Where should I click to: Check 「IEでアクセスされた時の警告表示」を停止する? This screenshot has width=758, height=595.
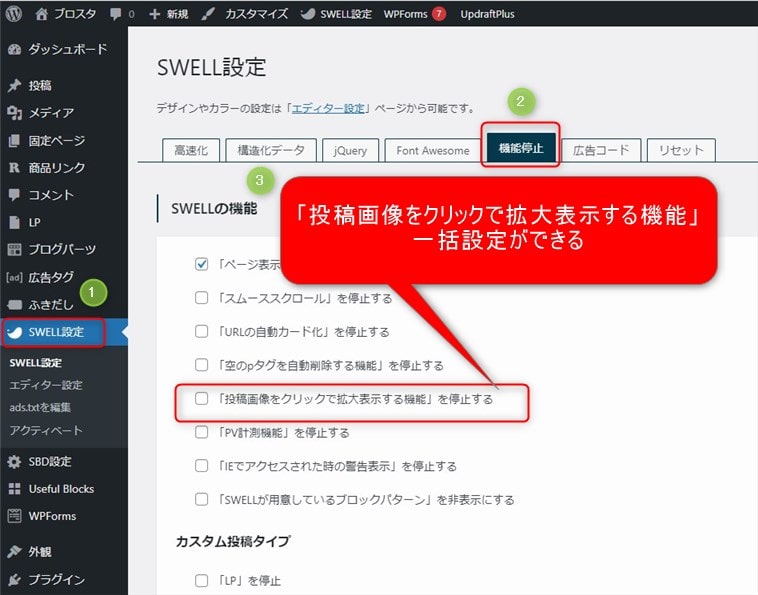pos(202,465)
